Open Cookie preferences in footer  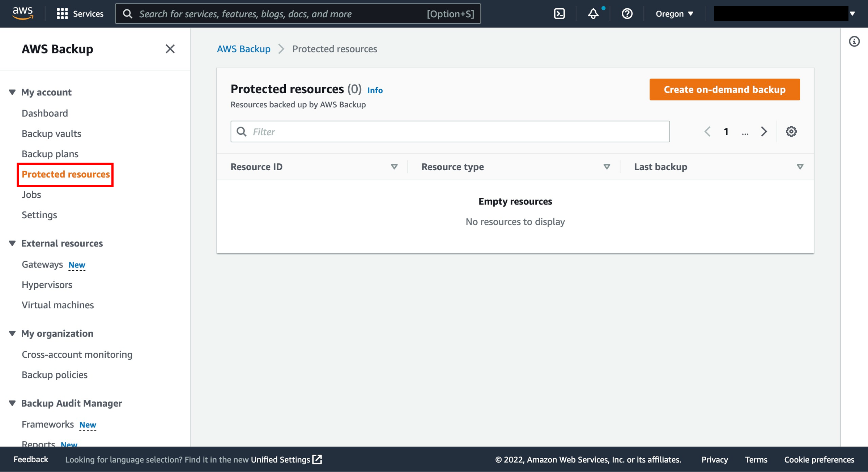click(x=819, y=459)
